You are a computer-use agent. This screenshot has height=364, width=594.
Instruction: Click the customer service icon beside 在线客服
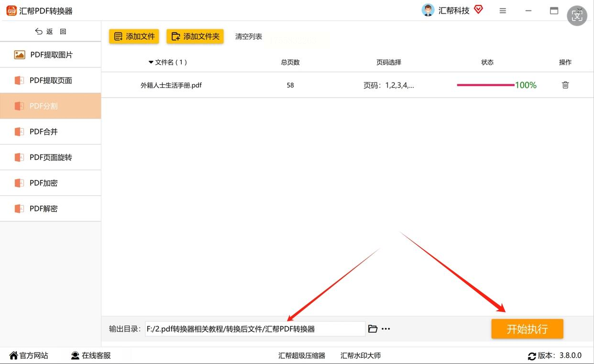pos(75,355)
